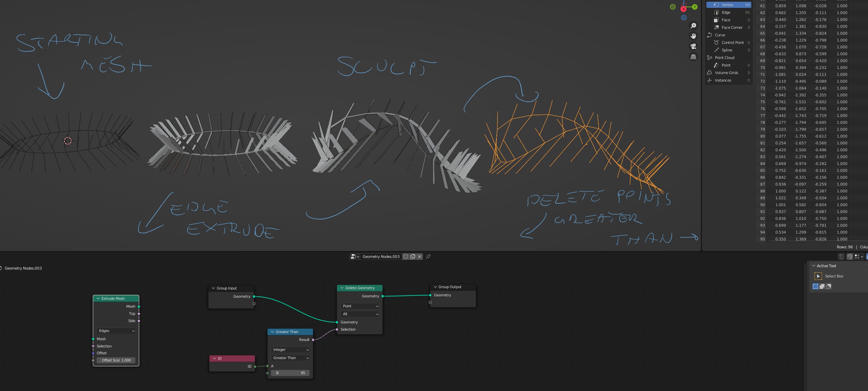
Task: Click the zoom view magnifier icon
Action: 693,26
